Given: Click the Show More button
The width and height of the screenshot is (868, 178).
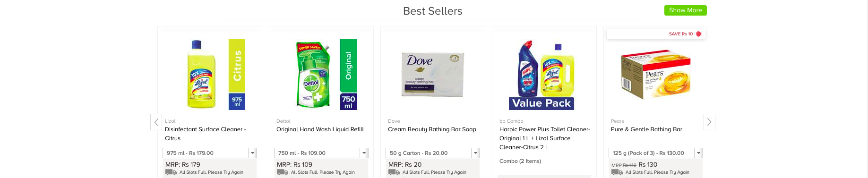Looking at the screenshot, I should (686, 10).
